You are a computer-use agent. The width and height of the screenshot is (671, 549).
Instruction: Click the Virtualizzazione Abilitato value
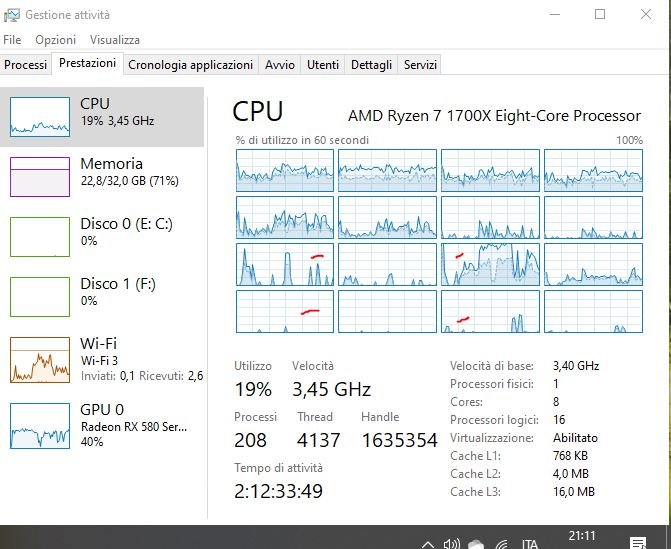click(575, 438)
